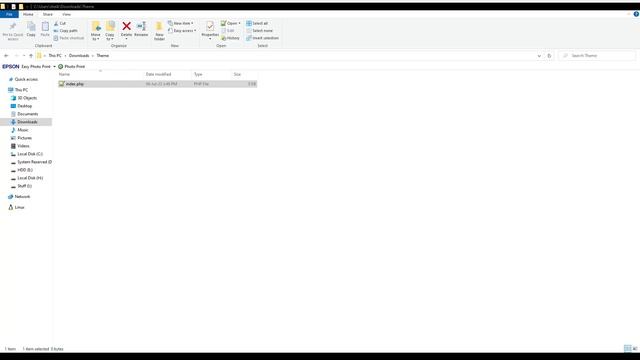This screenshot has height=360, width=640.
Task: Open the Copy to dropdown
Action: (x=110, y=31)
